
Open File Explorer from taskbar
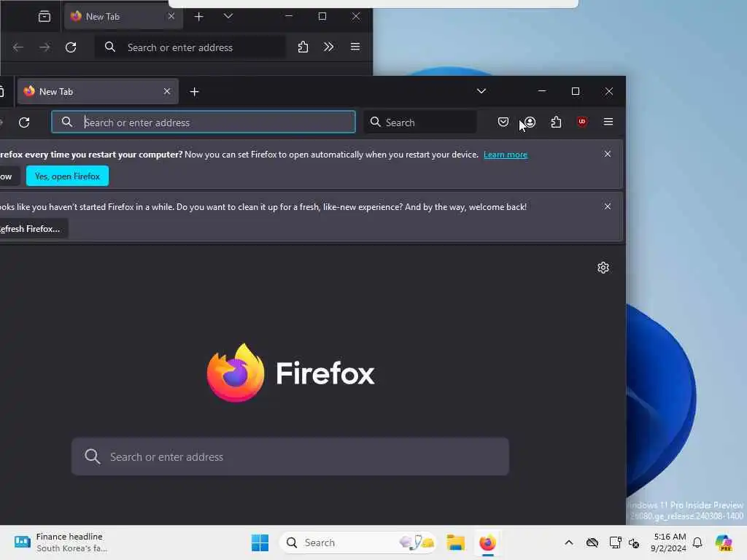(455, 542)
